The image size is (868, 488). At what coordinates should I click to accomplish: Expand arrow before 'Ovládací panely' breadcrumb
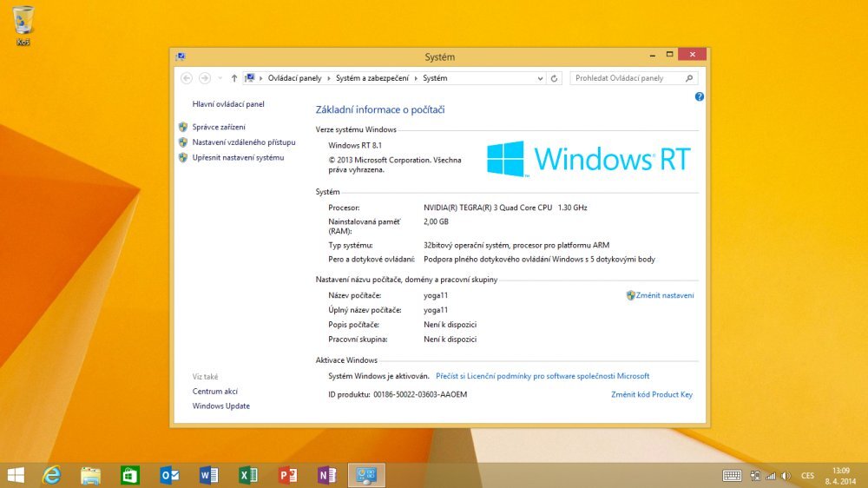[x=260, y=79]
